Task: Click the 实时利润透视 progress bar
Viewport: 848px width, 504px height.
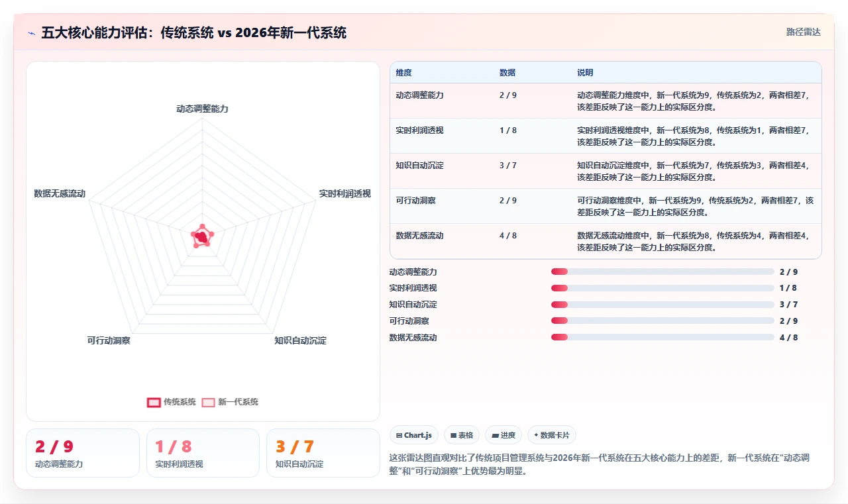Action: [662, 288]
